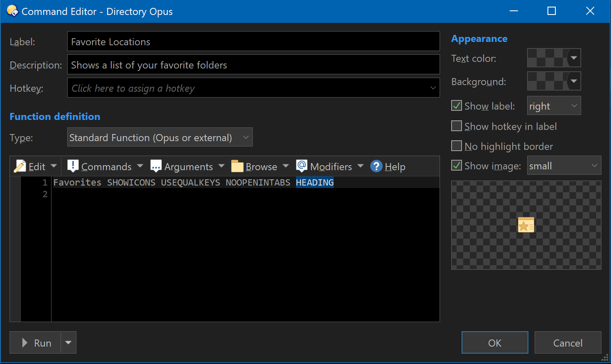Open the Text color swatch picker

pyautogui.click(x=554, y=58)
